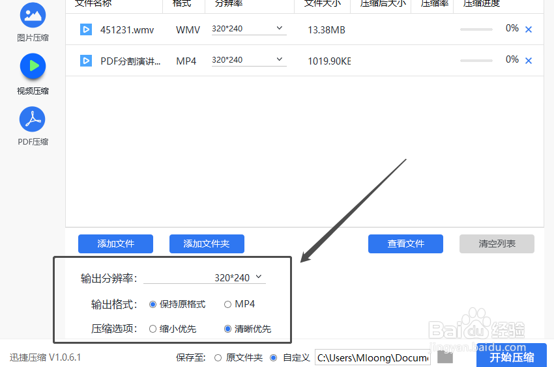The image size is (559, 367).
Task: Click the add folder (添加文件夹) button
Action: pyautogui.click(x=207, y=244)
